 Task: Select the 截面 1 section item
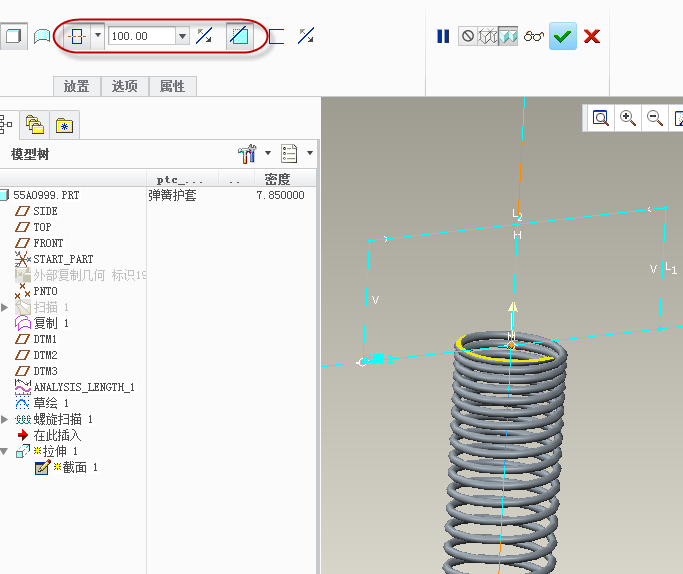tap(75, 467)
